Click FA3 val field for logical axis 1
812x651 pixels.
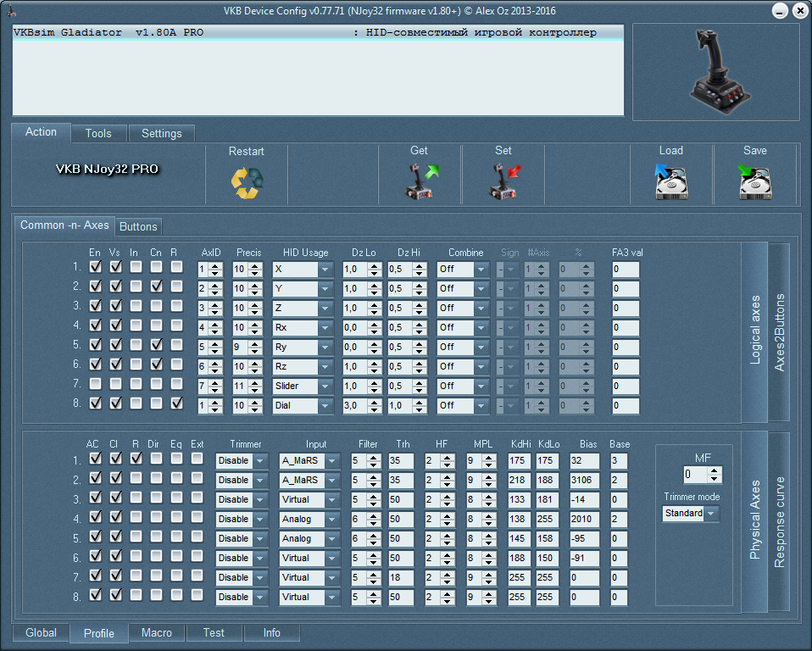click(626, 270)
